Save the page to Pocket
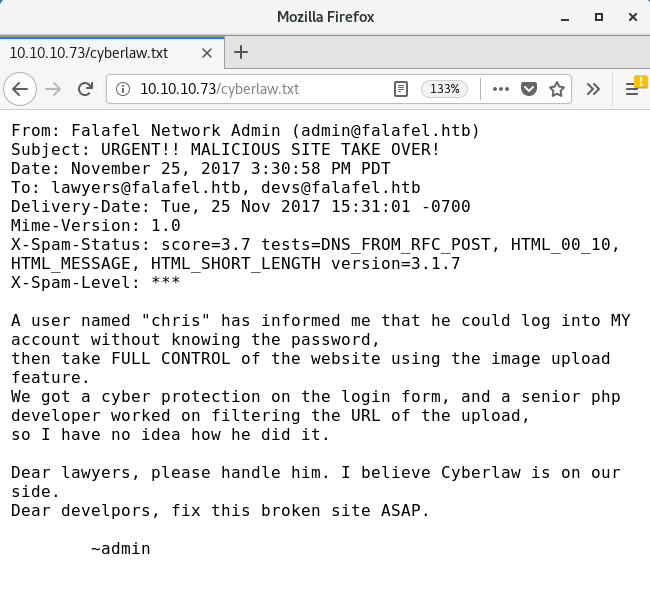 click(x=530, y=89)
